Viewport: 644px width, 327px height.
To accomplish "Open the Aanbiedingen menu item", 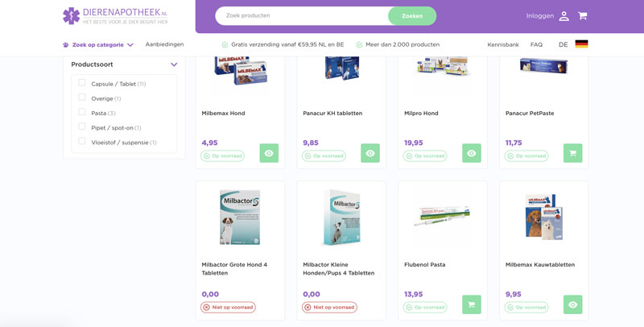I will 165,44.
